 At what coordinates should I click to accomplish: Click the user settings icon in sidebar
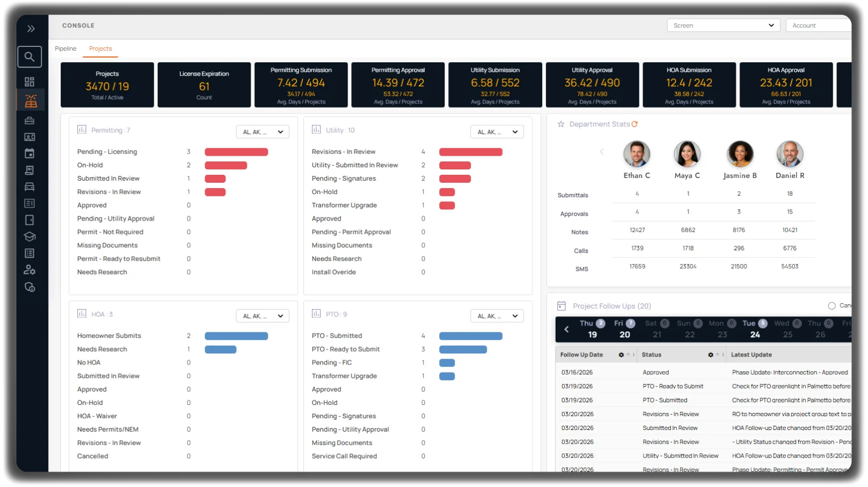(29, 270)
